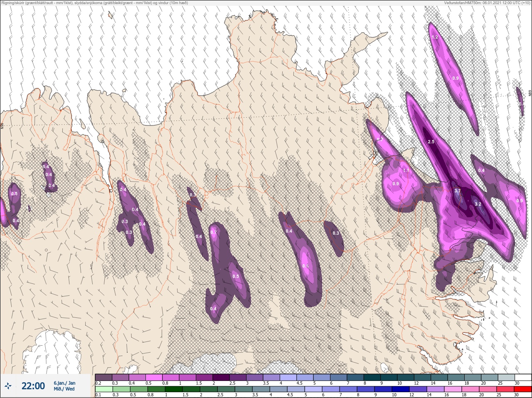Pick upper legend swatch between 16 and 18

[456, 378]
